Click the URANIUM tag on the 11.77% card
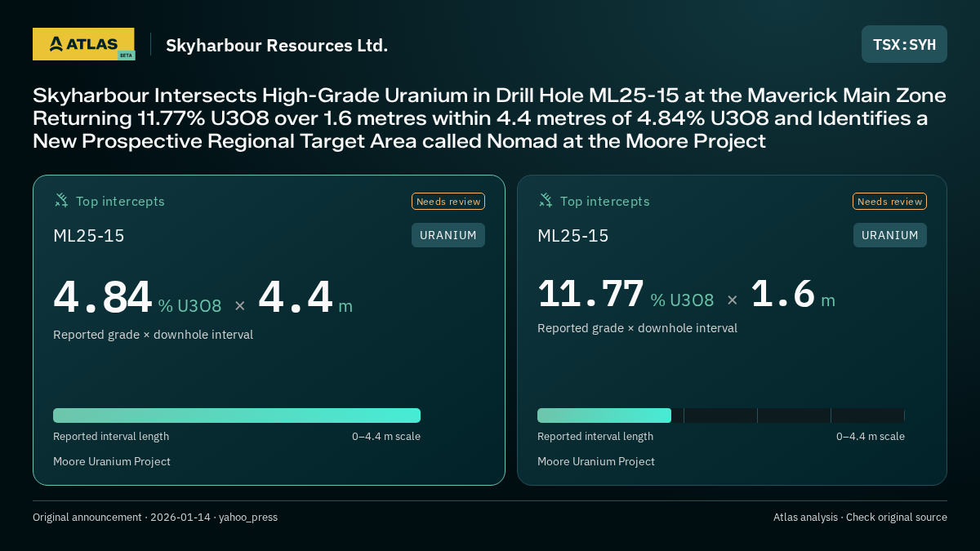Screen dimensions: 980x551 (x=890, y=235)
